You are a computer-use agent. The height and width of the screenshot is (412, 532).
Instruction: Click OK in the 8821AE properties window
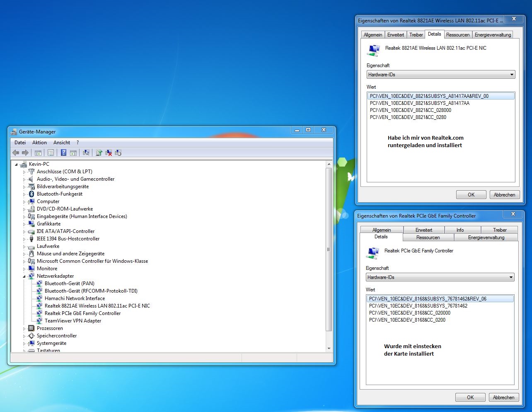point(471,195)
